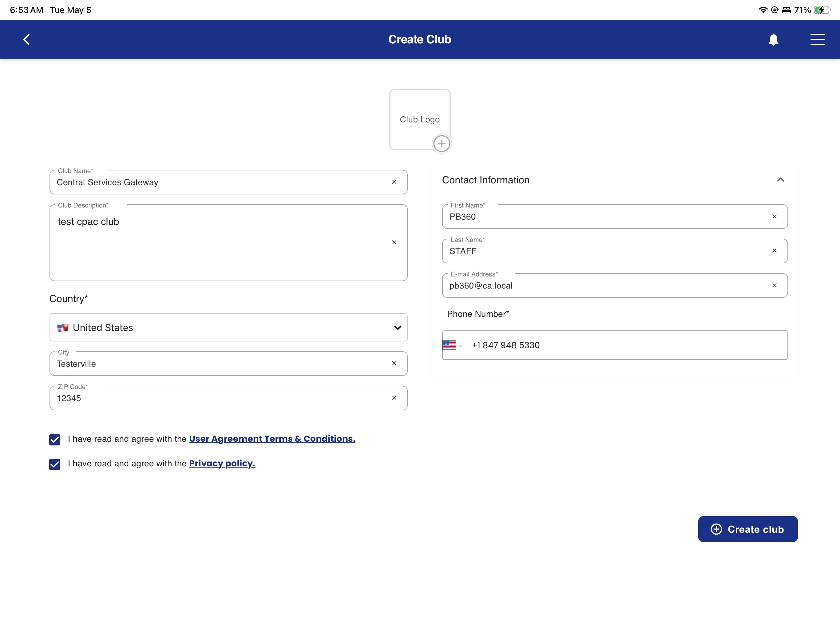Edit the Club Description text area
The height and width of the screenshot is (630, 840).
pyautogui.click(x=228, y=243)
